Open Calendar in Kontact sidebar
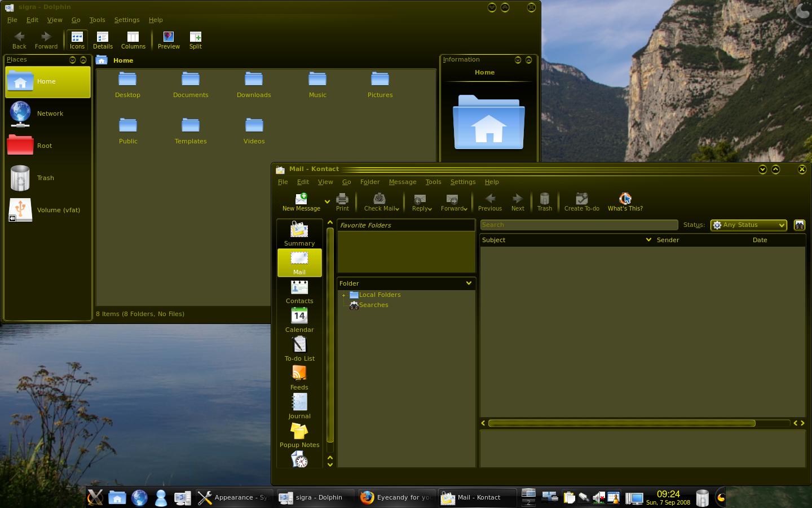This screenshot has width=812, height=508. coord(299,320)
